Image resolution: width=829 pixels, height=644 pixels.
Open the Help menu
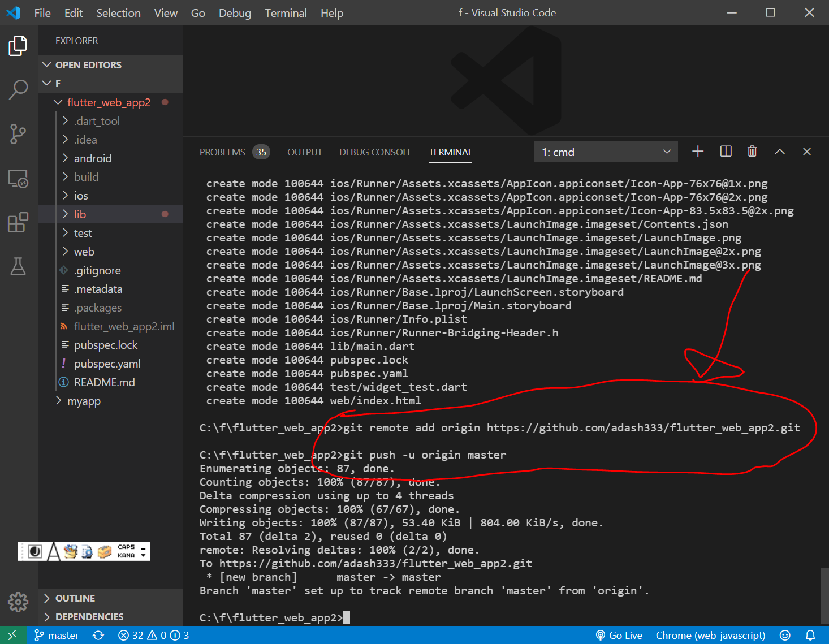point(332,13)
